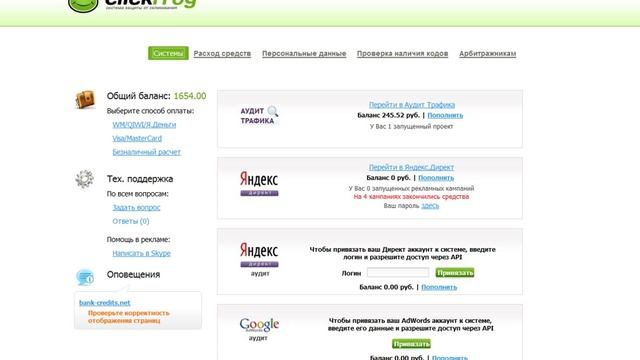Click the Яндекс аудит logo
This screenshot has height=360, width=640.
[x=259, y=259]
